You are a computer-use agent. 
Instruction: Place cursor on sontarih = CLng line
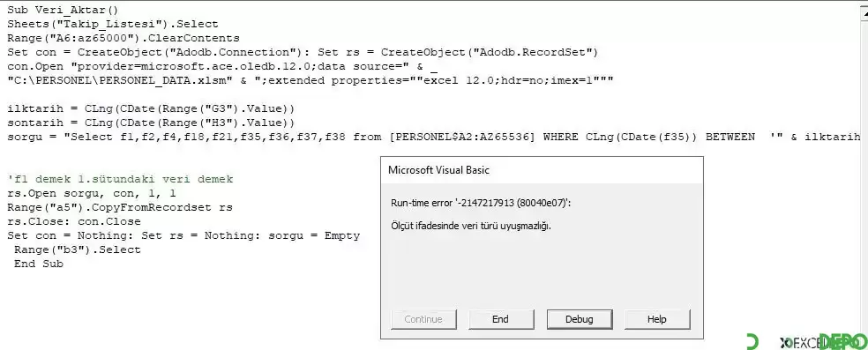[x=151, y=123]
